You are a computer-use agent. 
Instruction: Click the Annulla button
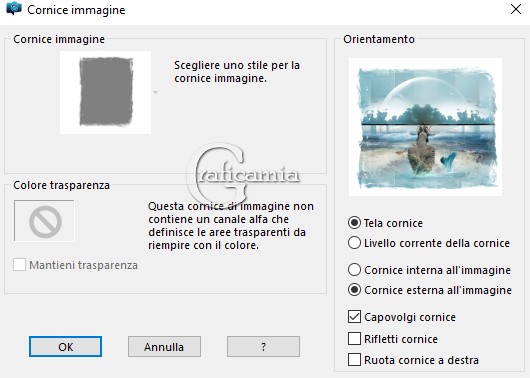164,347
